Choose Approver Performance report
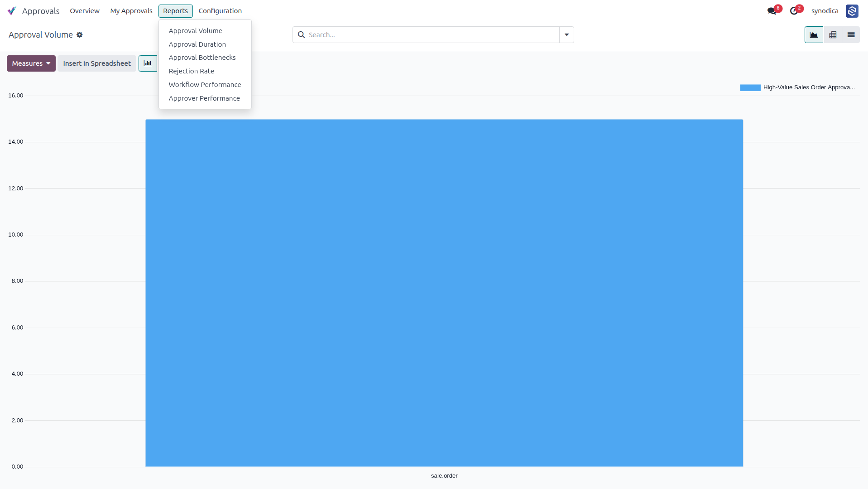The width and height of the screenshot is (868, 489). tap(205, 98)
